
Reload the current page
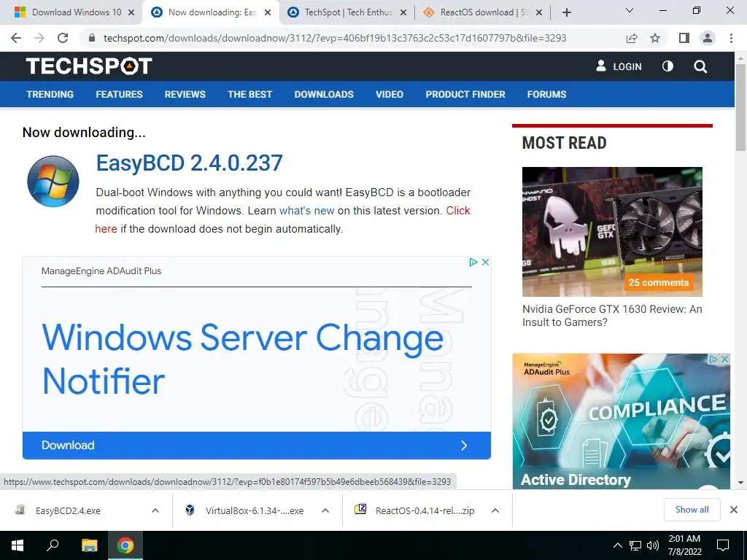pos(63,38)
